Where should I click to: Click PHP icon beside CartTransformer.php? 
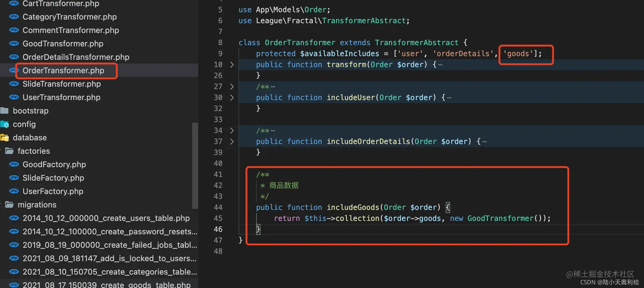14,3
